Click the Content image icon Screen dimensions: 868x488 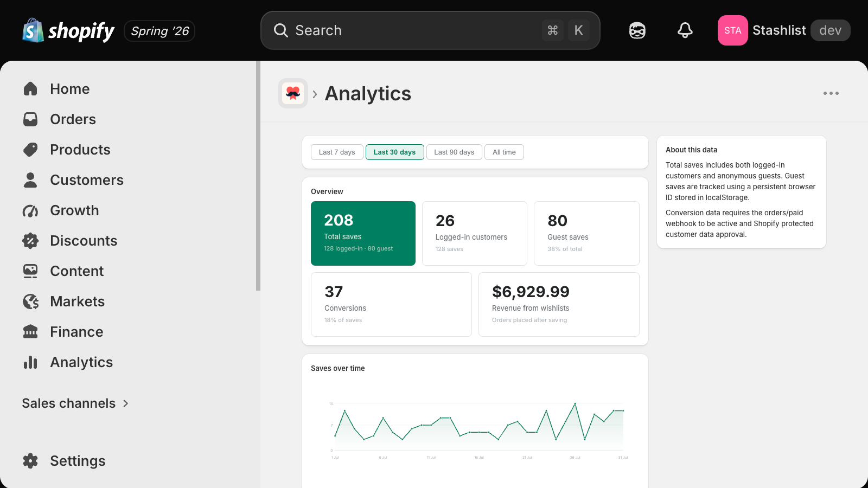[30, 271]
